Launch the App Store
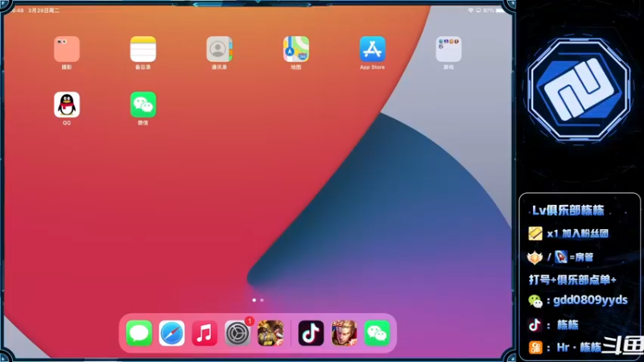644x362 pixels. 372,49
